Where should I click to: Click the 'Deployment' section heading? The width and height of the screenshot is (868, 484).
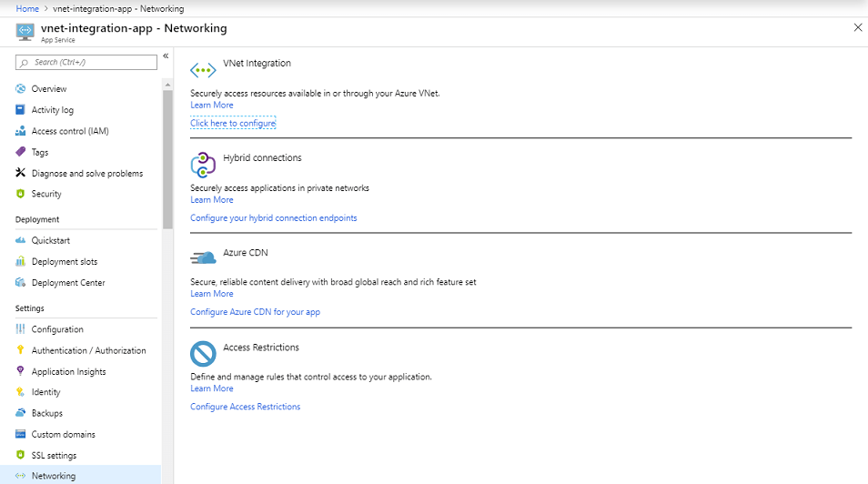(x=37, y=219)
